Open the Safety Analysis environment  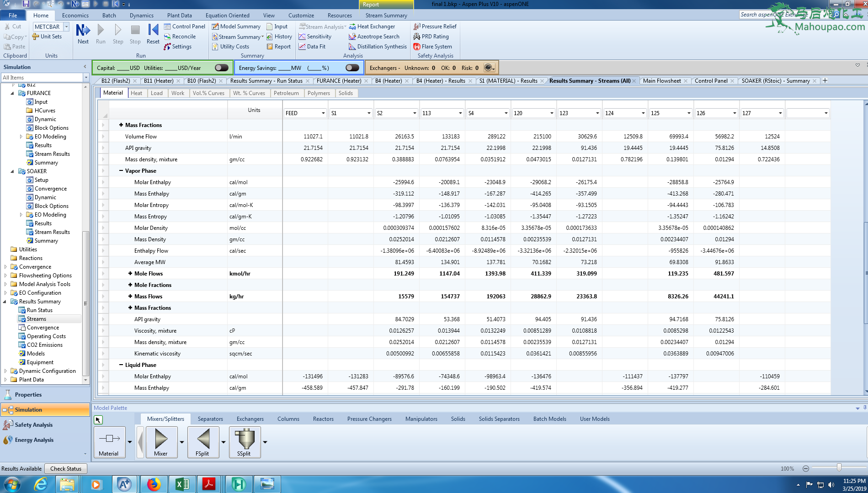(45, 425)
